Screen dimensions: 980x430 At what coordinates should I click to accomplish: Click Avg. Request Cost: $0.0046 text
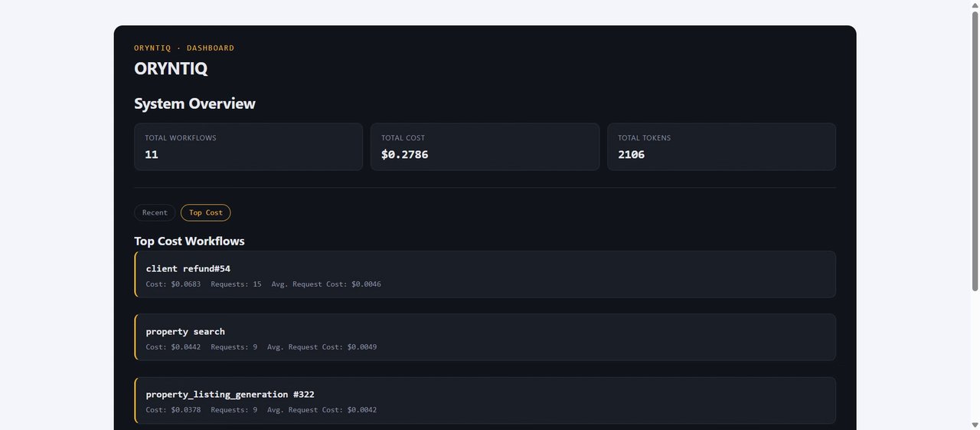point(326,284)
